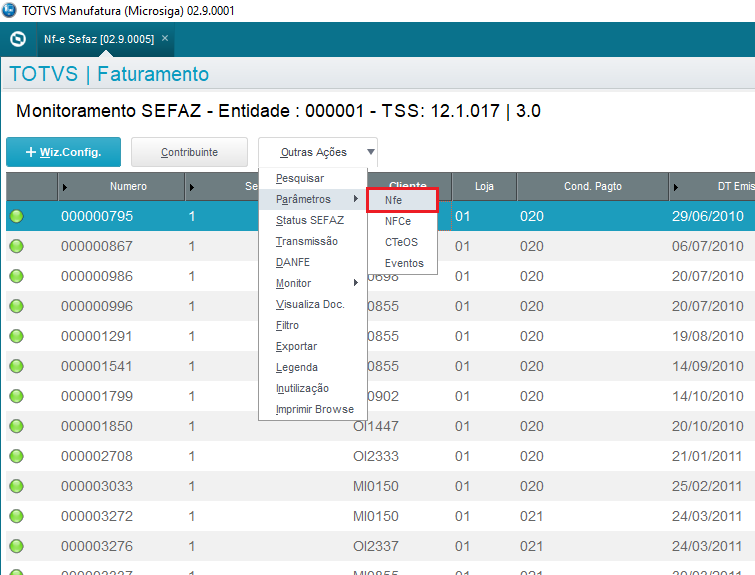The width and height of the screenshot is (755, 575).
Task: Click green status icon for invoice 000000867
Action: [16, 247]
